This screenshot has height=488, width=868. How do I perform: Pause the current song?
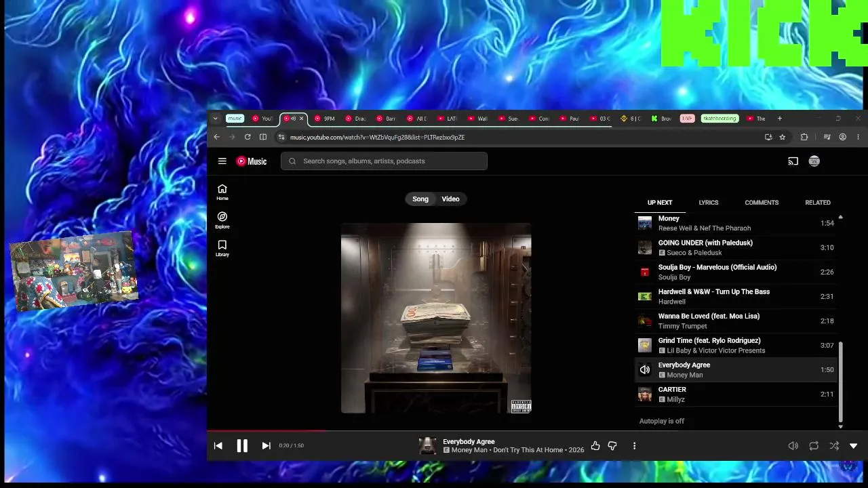(x=242, y=445)
